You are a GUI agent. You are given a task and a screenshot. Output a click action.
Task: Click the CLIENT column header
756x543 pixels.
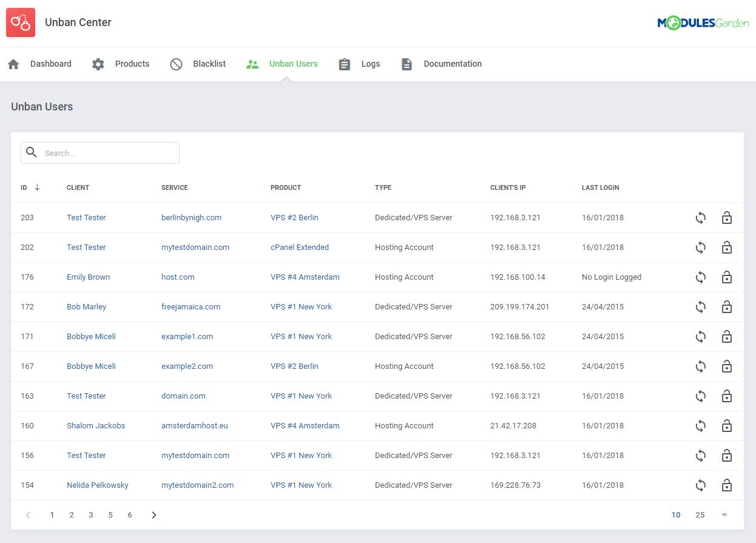(78, 188)
